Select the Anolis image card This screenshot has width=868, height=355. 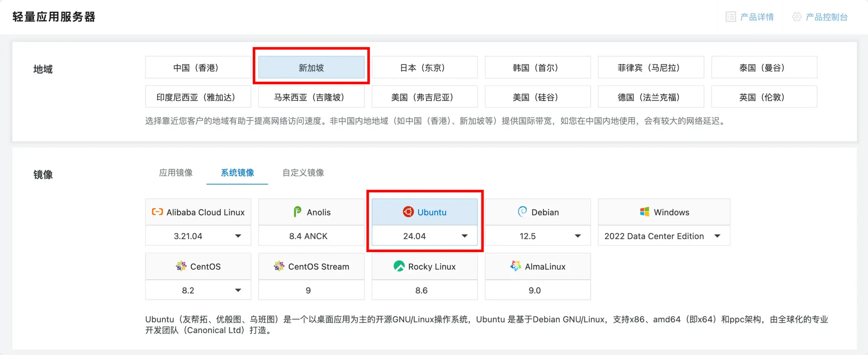point(311,212)
